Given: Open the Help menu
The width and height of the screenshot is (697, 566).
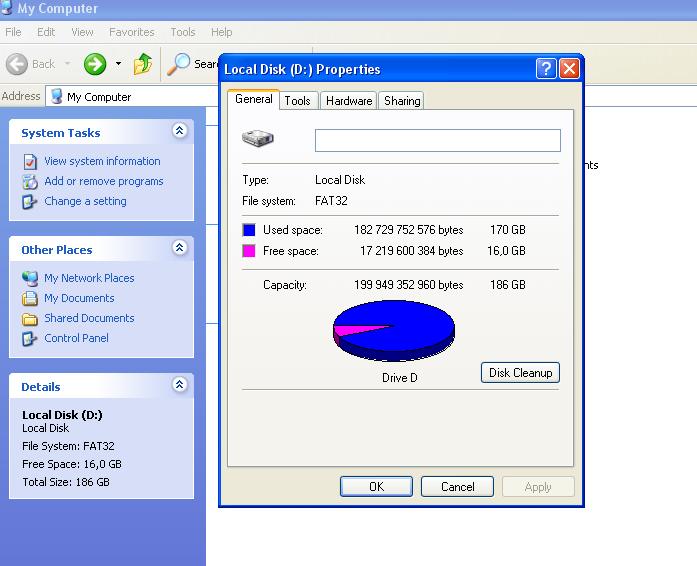Looking at the screenshot, I should (x=222, y=32).
